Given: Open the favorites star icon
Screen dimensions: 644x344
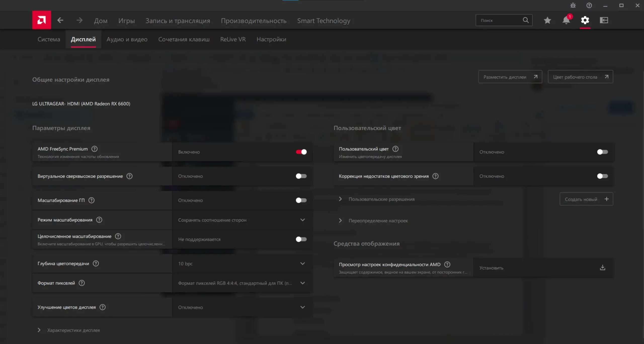Looking at the screenshot, I should (547, 20).
